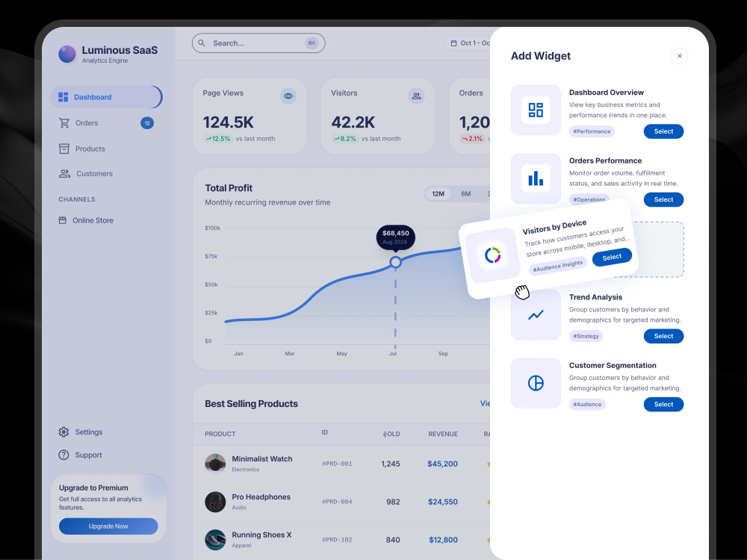Click the ⌘K shortcut badge in search
The image size is (747, 560).
(x=311, y=43)
